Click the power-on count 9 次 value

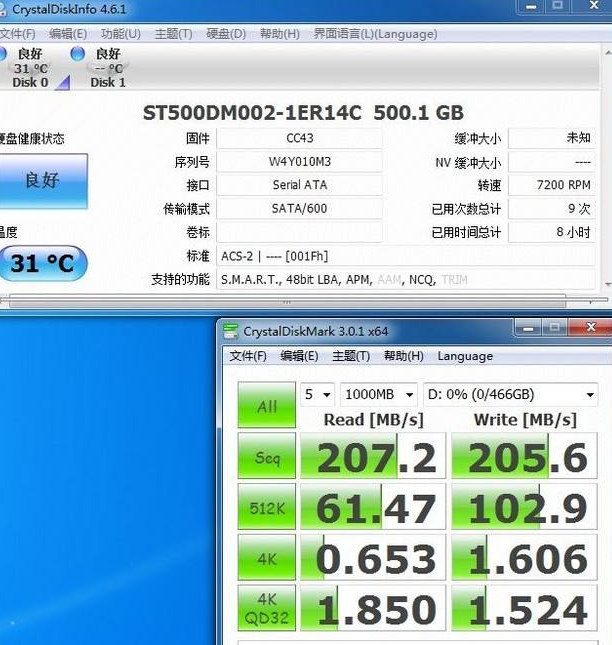click(x=552, y=209)
